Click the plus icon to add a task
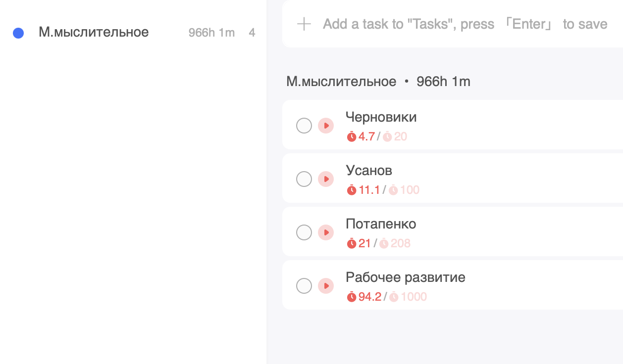Image resolution: width=623 pixels, height=364 pixels. click(304, 24)
